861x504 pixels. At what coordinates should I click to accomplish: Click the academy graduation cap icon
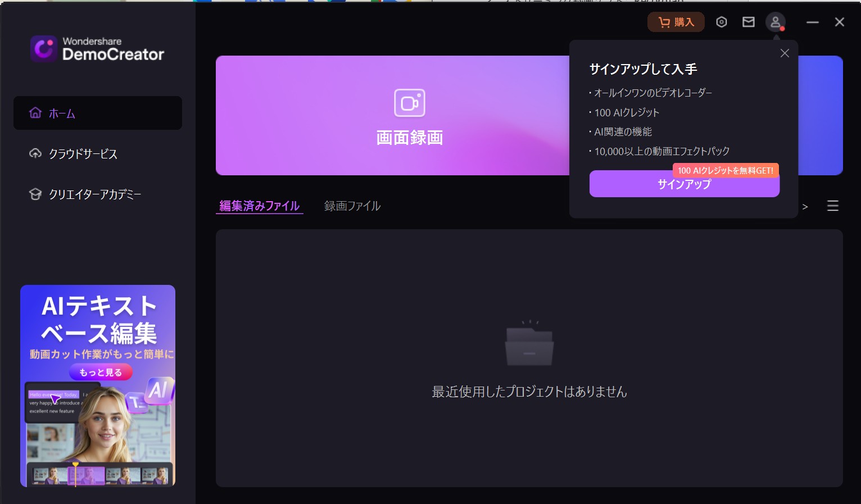[x=35, y=194]
